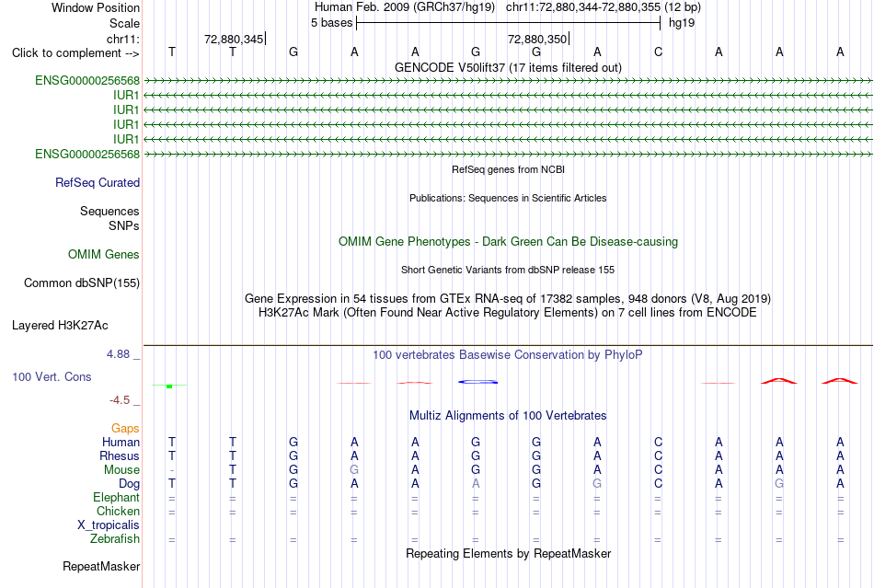
Task: Click the C base in the Human row
Action: click(x=659, y=442)
